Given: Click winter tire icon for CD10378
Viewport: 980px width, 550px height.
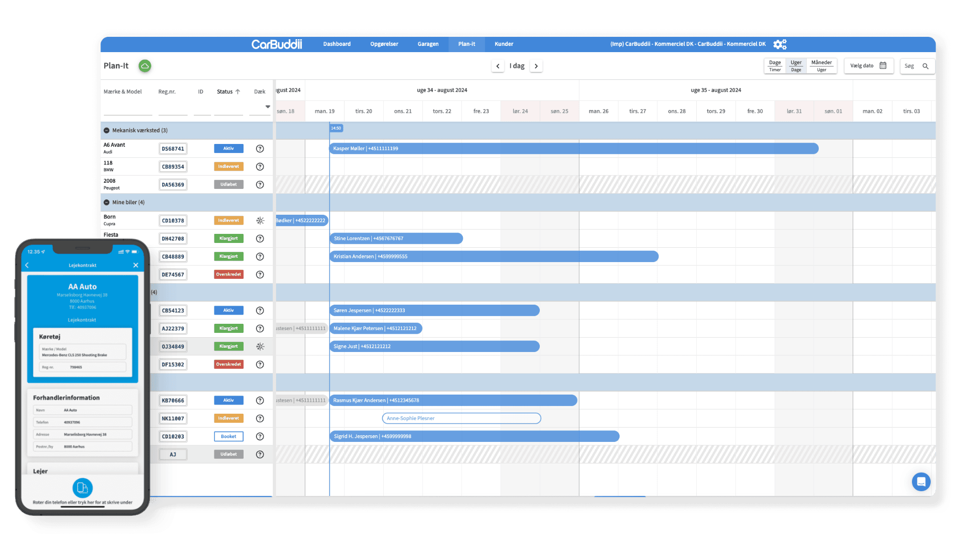Looking at the screenshot, I should pyautogui.click(x=260, y=220).
